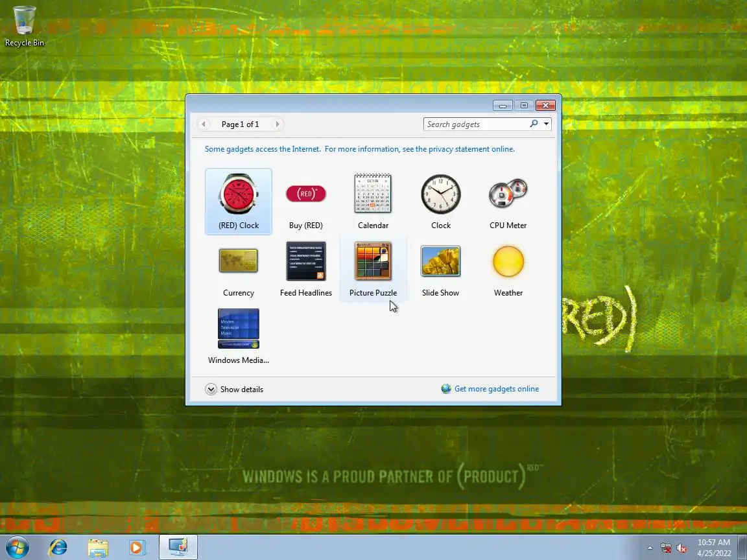The image size is (747, 560).
Task: Choose the Calendar gadget icon
Action: point(373,194)
